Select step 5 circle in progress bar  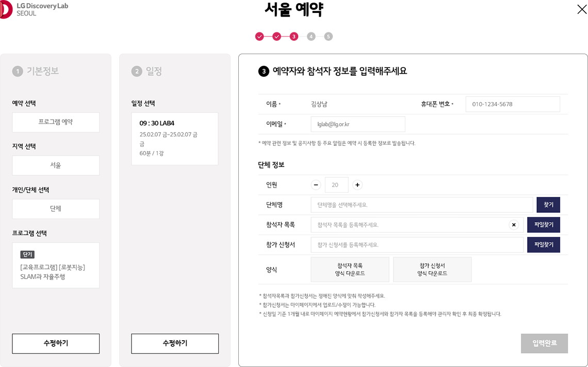[x=328, y=37]
